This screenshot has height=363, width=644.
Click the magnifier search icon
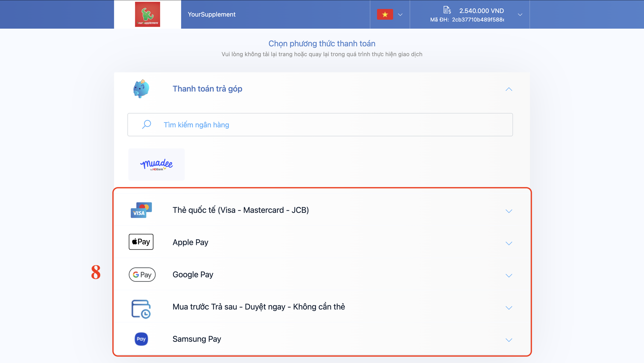(147, 124)
